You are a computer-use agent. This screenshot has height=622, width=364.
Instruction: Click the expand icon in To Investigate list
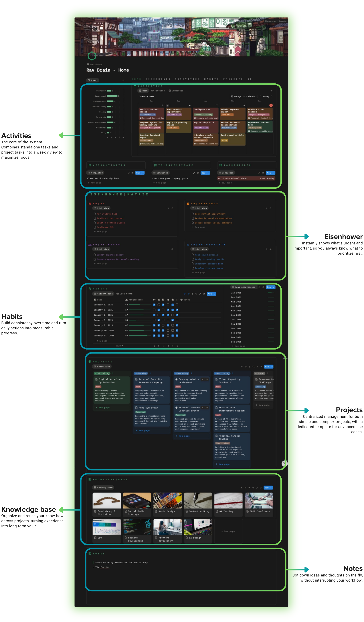(194, 173)
